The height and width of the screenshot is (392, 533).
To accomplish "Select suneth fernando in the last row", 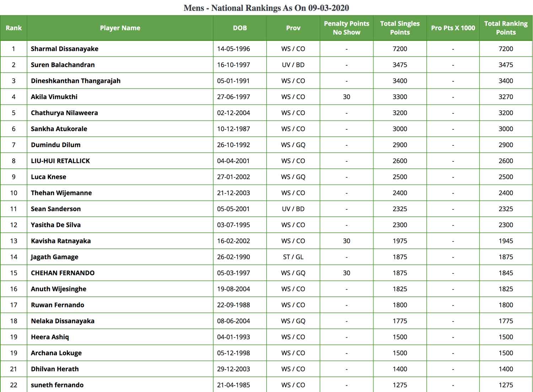I will coord(57,385).
